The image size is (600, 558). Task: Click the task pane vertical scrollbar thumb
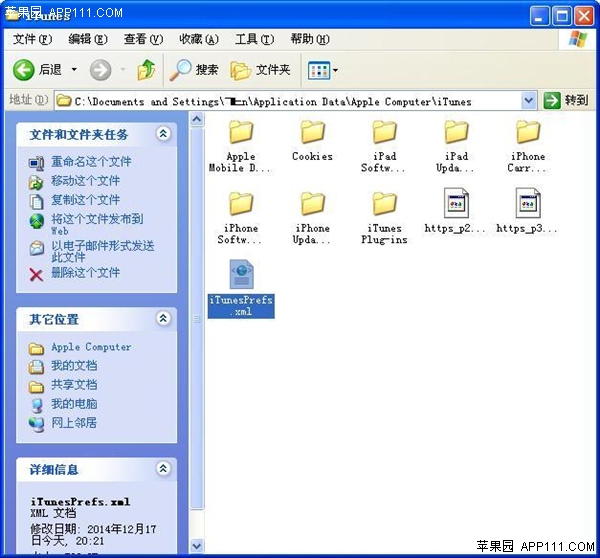(x=197, y=318)
